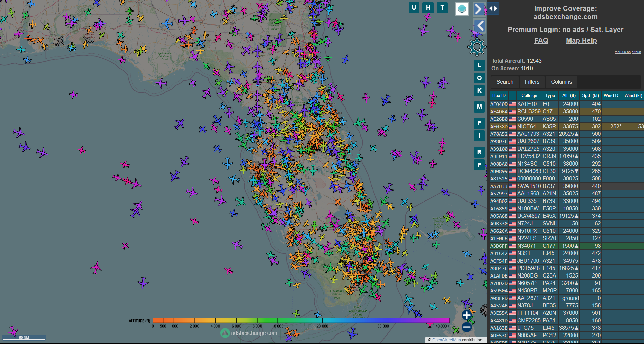
Task: Switch to the Filters tab
Action: pyautogui.click(x=532, y=82)
